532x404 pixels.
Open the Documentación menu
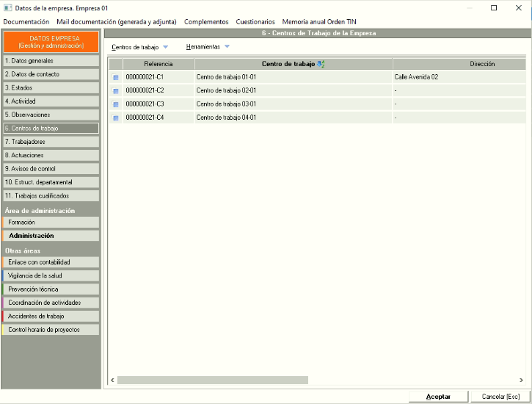26,22
